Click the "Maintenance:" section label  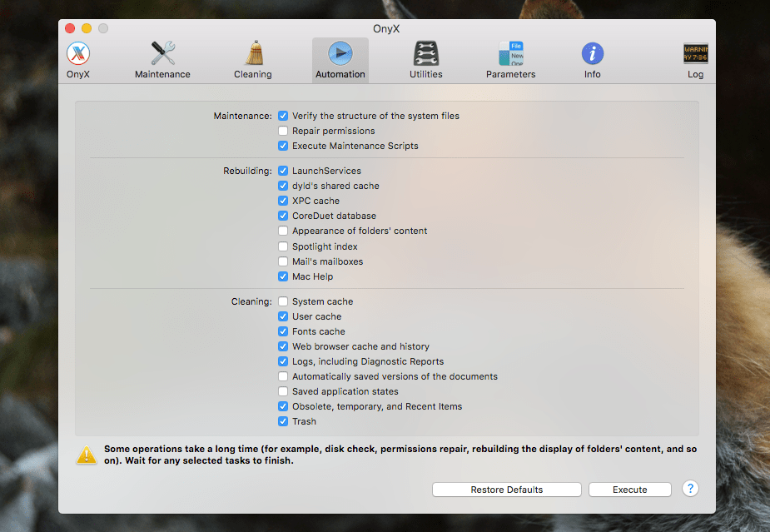point(242,116)
